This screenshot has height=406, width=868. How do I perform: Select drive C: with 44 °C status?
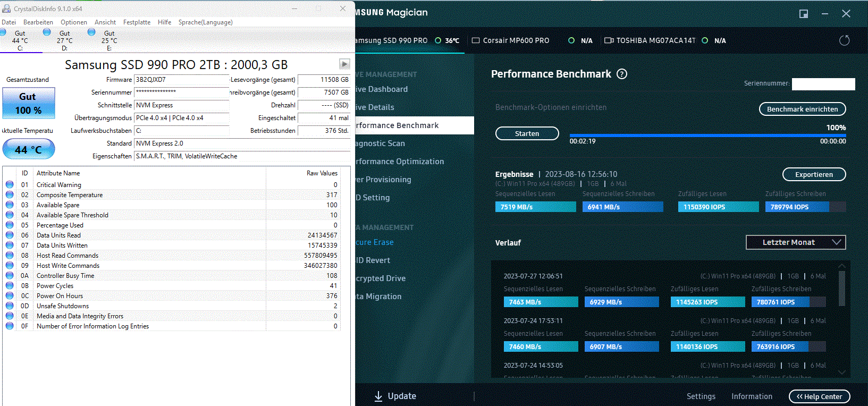tap(20, 40)
